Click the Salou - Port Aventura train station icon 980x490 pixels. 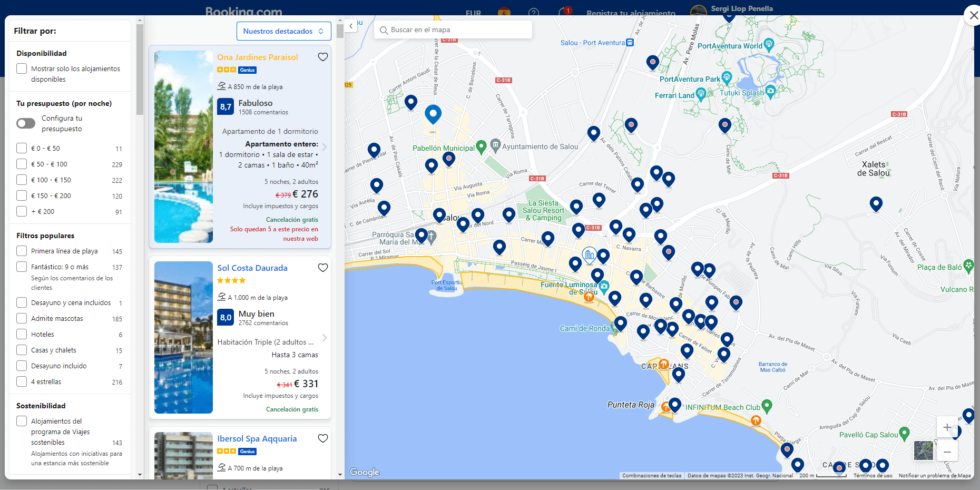tap(630, 43)
